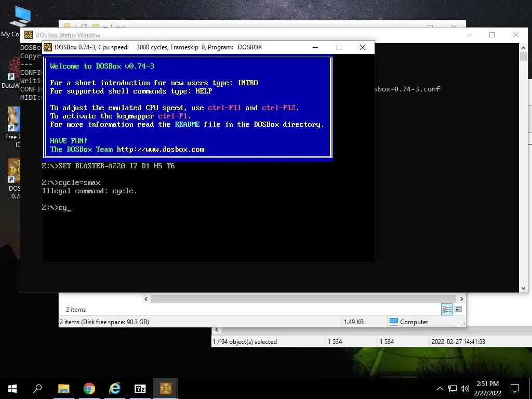The width and height of the screenshot is (532, 399).
Task: Open 7-Zip from the taskbar
Action: point(140,389)
